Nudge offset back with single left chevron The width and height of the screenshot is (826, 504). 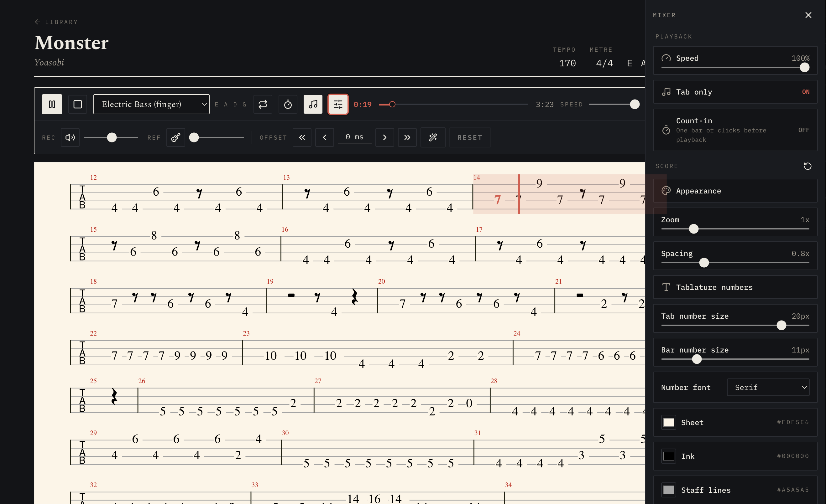[325, 137]
